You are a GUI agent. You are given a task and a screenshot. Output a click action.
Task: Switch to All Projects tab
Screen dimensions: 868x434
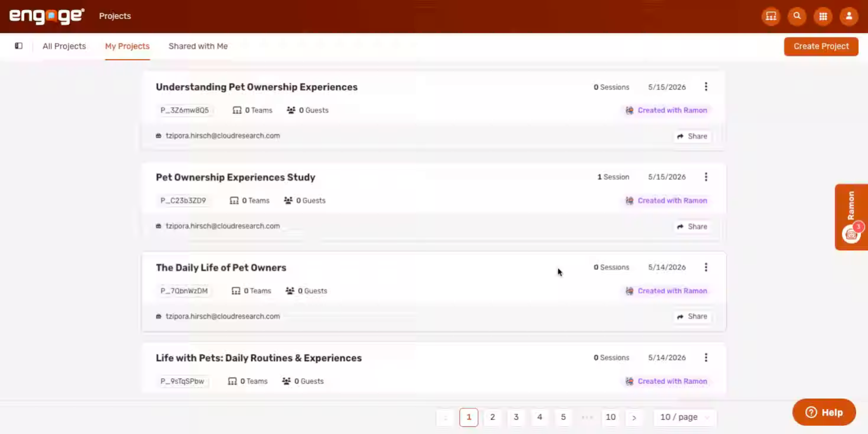click(64, 46)
